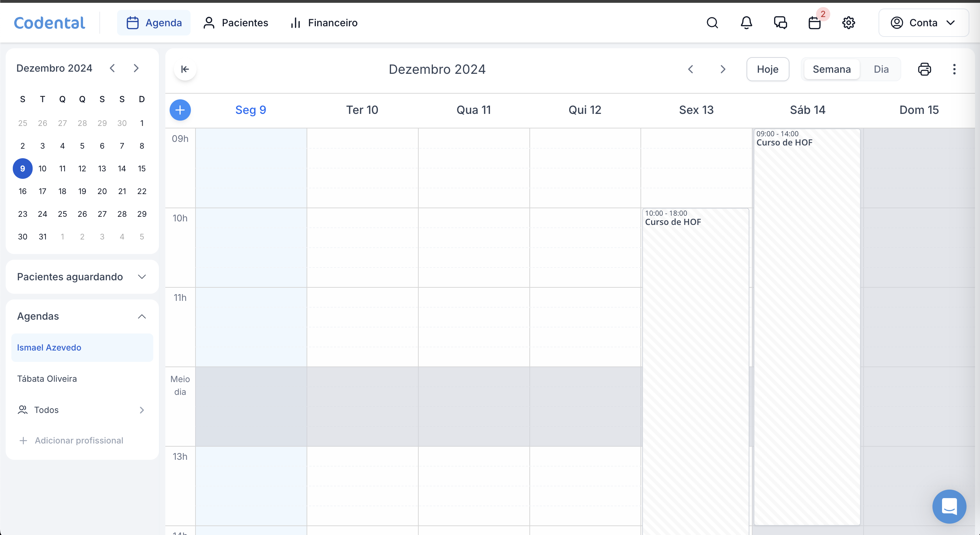
Task: Open the Conta dropdown
Action: point(923,23)
